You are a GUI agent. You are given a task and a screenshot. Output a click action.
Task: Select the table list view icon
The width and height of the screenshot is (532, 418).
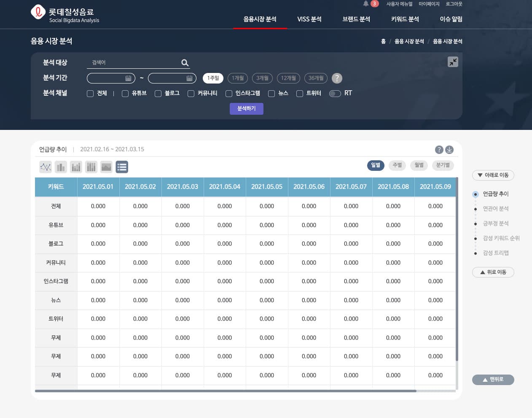(x=122, y=167)
